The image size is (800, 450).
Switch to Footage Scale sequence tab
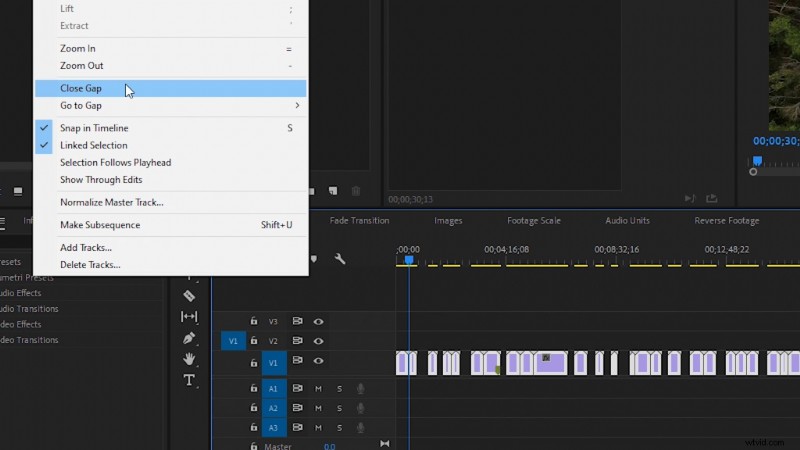point(534,220)
